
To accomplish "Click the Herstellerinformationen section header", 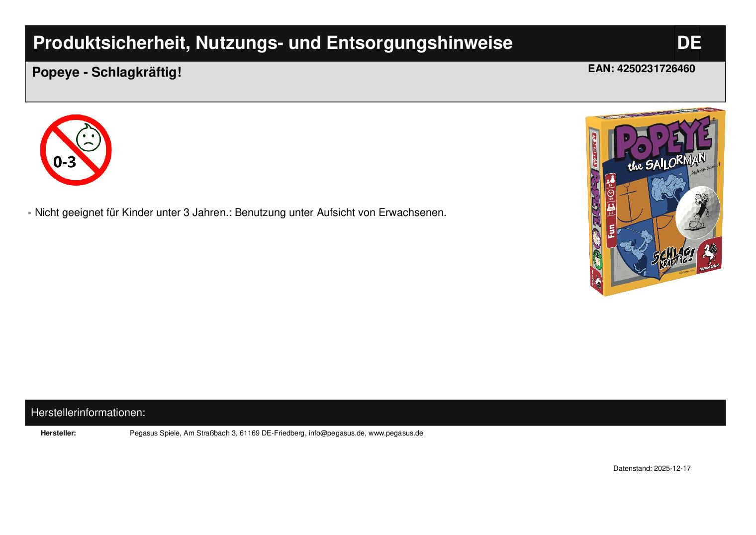I will click(88, 413).
